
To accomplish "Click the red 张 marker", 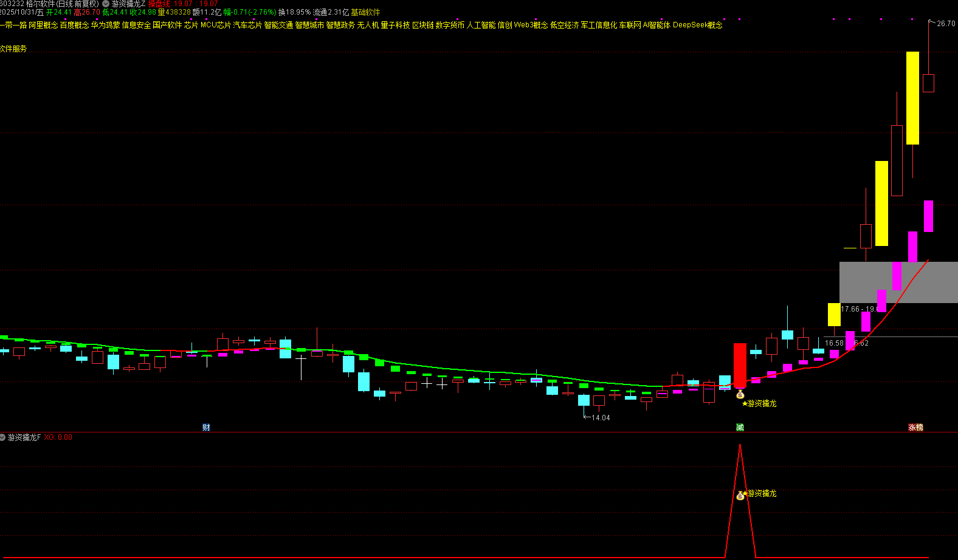I will [x=912, y=428].
